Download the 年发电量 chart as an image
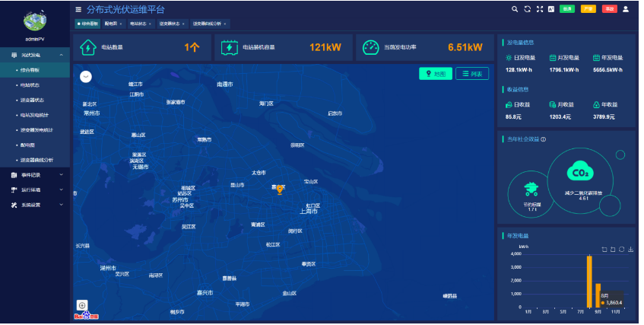 [x=630, y=249]
